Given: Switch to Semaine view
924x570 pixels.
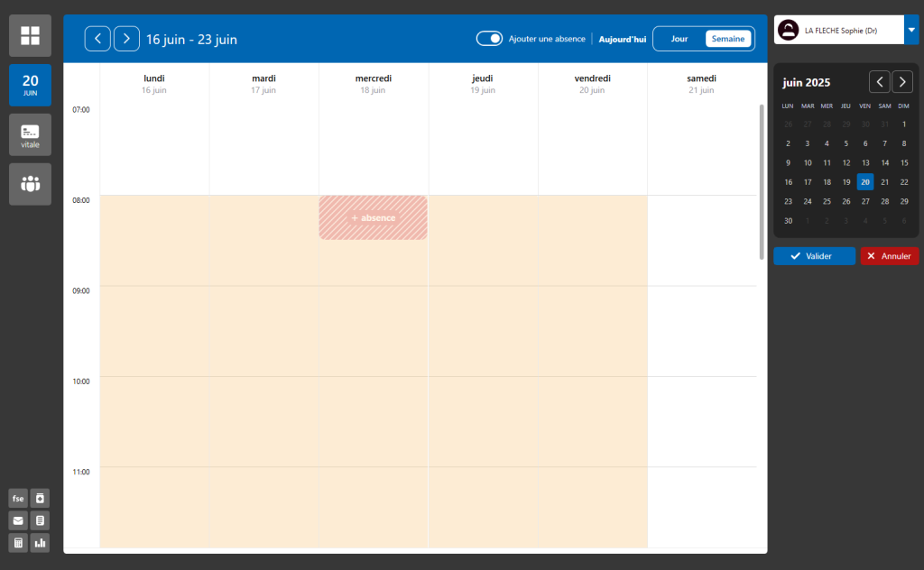Looking at the screenshot, I should [x=727, y=38].
